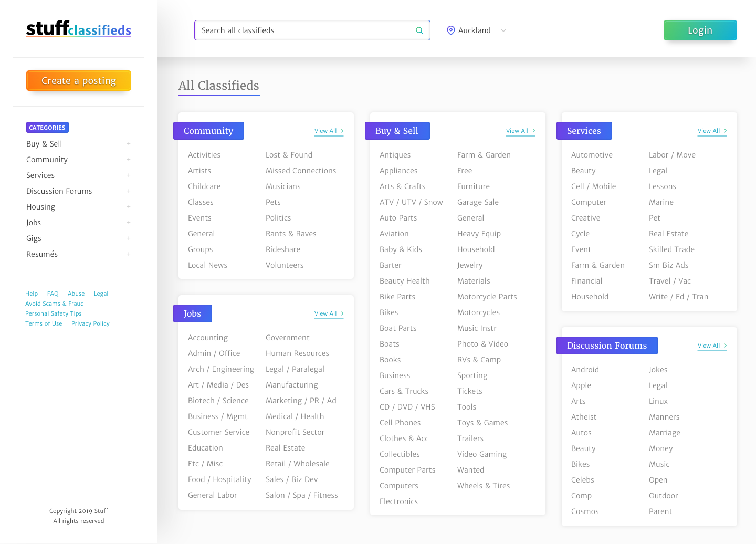Select Cars & Trucks listing
The width and height of the screenshot is (756, 544).
click(x=404, y=391)
